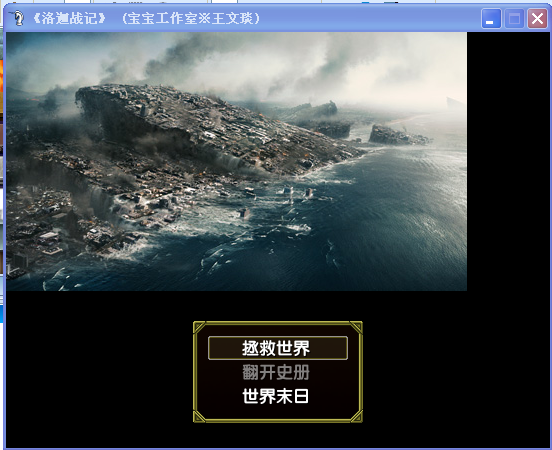Click the disaster city title image
The image size is (552, 450).
pyautogui.click(x=237, y=162)
